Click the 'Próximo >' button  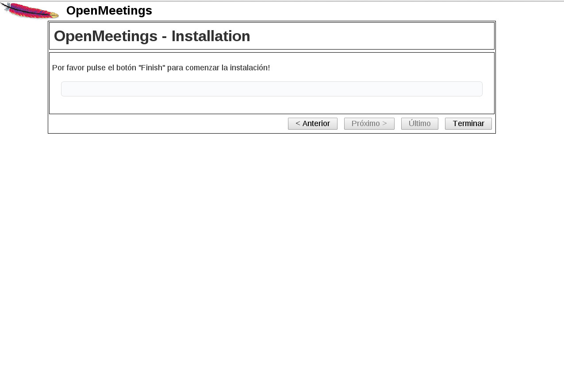point(369,123)
